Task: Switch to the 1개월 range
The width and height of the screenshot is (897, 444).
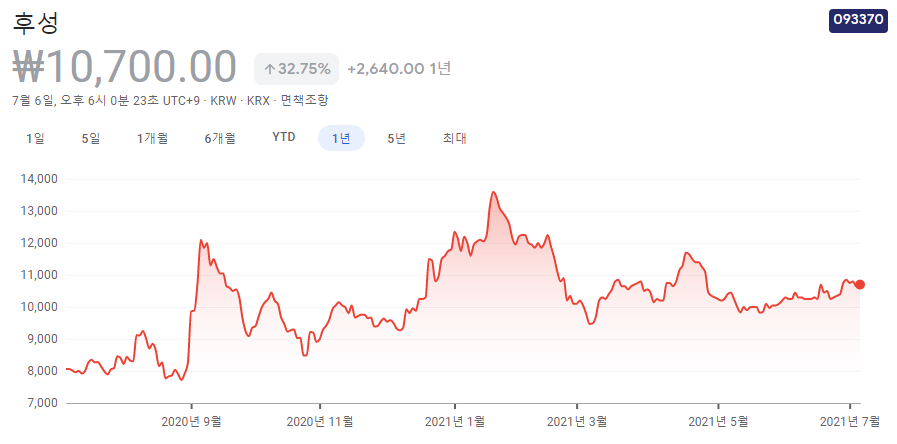Action: tap(152, 138)
